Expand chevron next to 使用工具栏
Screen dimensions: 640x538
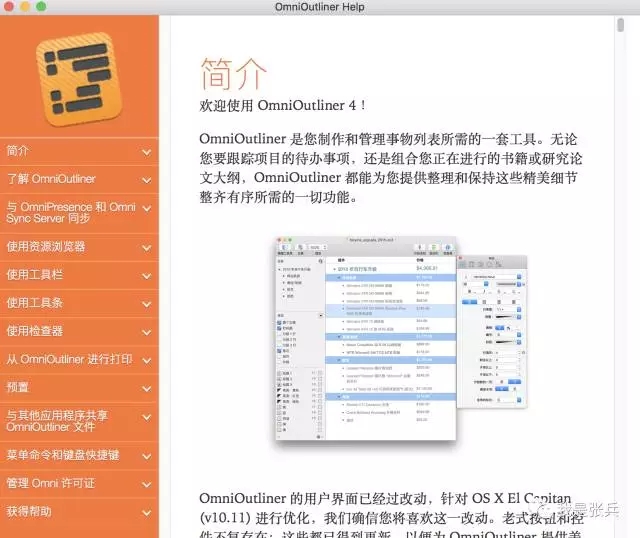147,276
